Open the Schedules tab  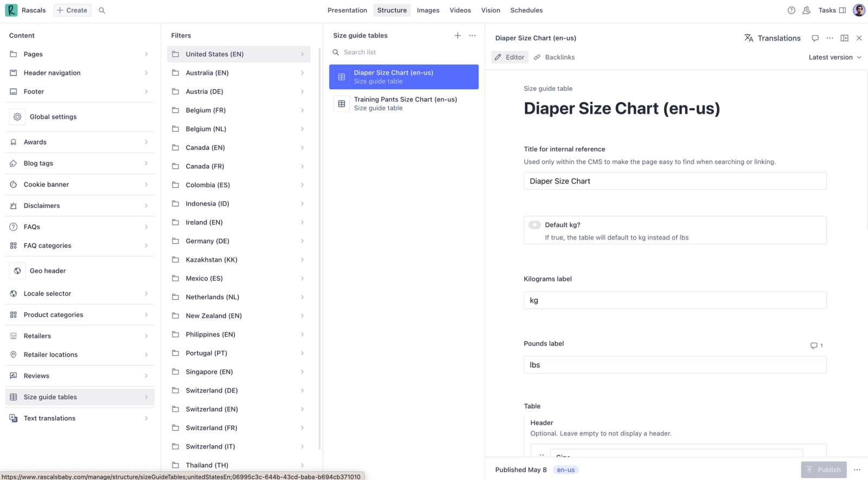point(526,10)
